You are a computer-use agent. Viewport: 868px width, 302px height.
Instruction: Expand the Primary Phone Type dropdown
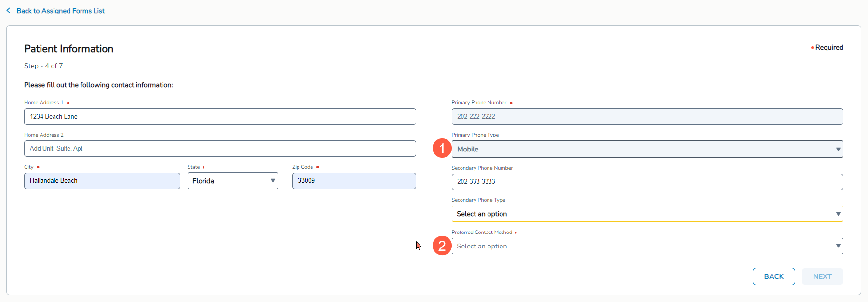pos(647,149)
